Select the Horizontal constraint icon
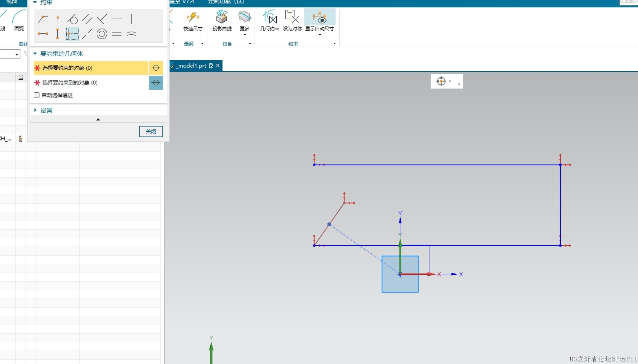The width and height of the screenshot is (638, 364). 117,19
